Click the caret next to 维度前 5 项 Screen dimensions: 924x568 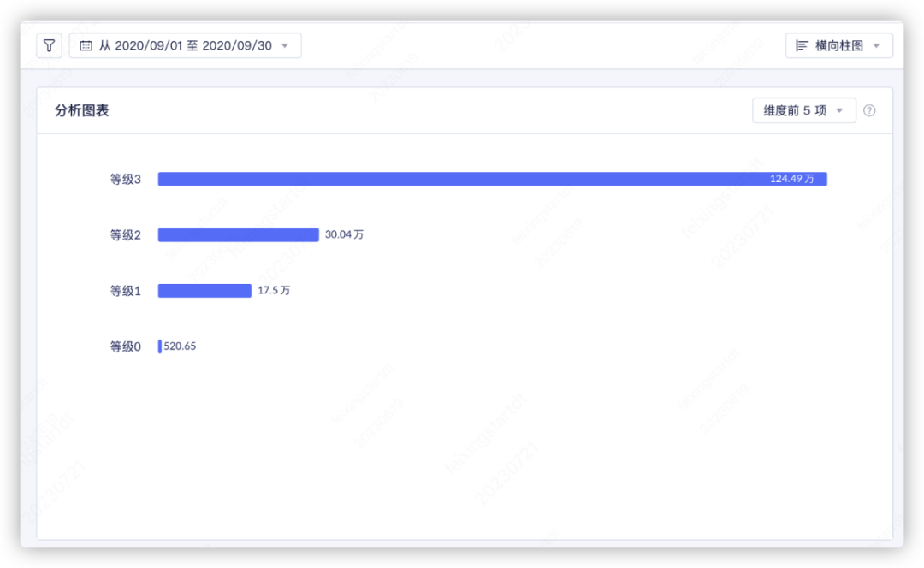tap(839, 110)
